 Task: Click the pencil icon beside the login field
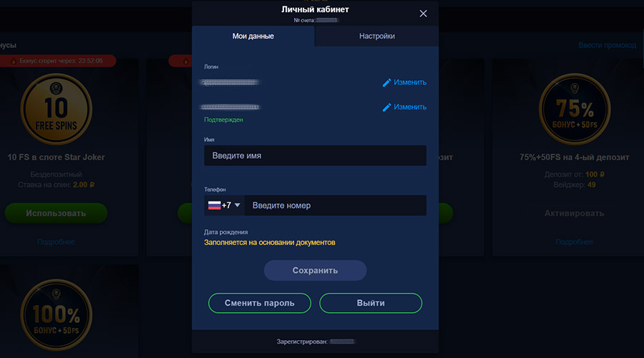[x=387, y=82]
